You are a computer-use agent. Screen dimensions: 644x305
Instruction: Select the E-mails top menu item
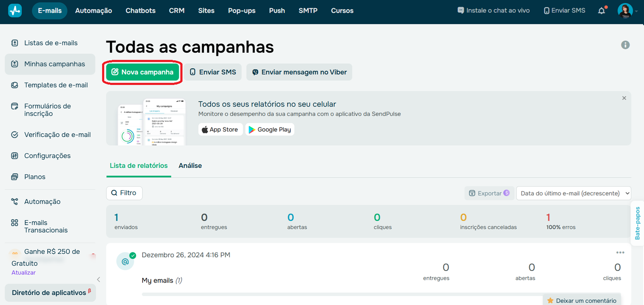click(50, 11)
